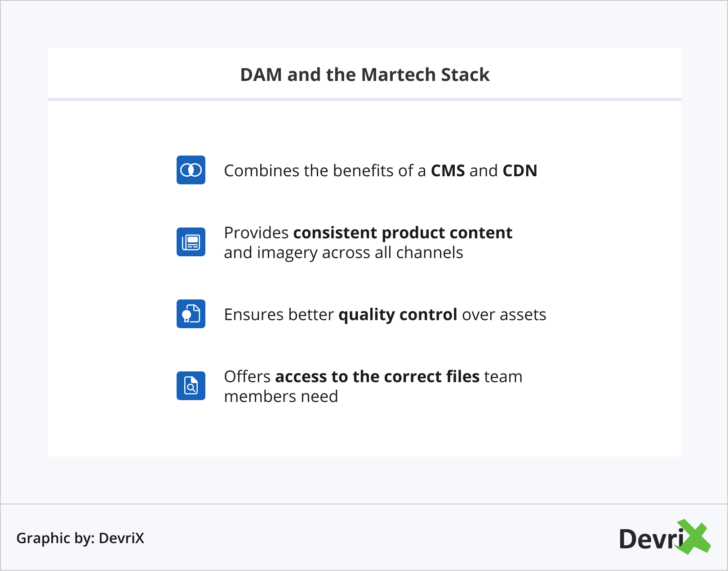Click the bold 'quality control' phrase
728x571 pixels.
pos(398,315)
